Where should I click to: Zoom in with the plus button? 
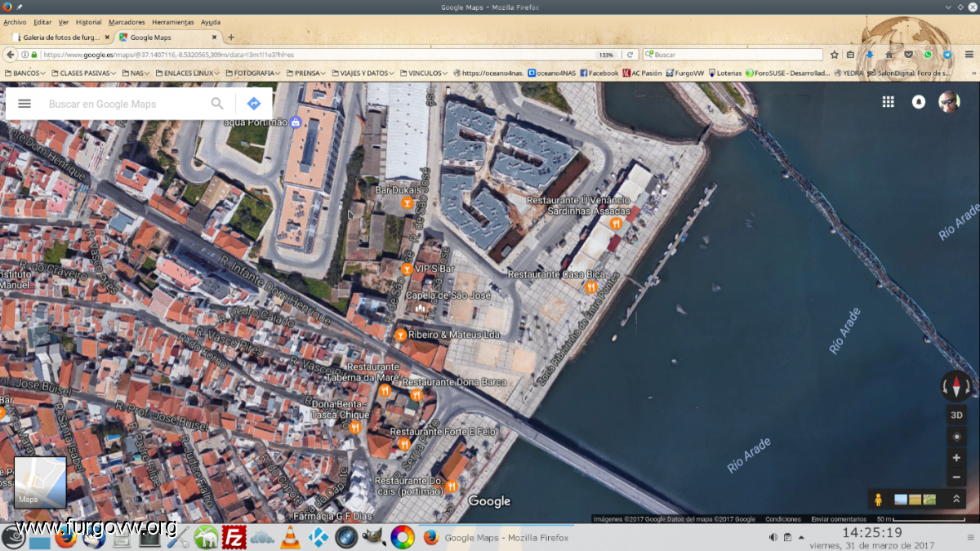coord(956,458)
